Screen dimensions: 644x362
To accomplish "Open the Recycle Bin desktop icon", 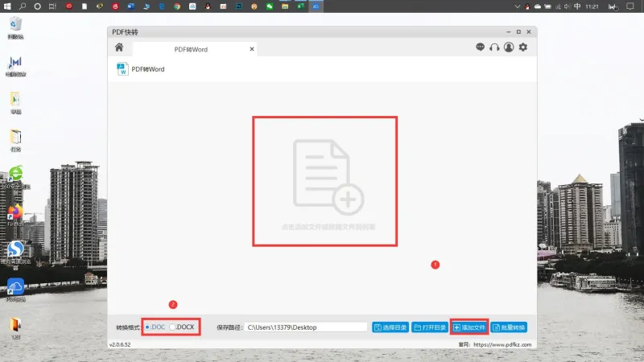I will (15, 28).
